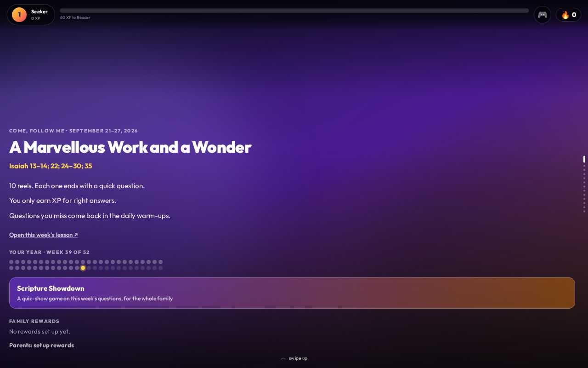This screenshot has height=368, width=588.
Task: Select the highlighted yellow week 39 dot
Action: click(x=83, y=268)
